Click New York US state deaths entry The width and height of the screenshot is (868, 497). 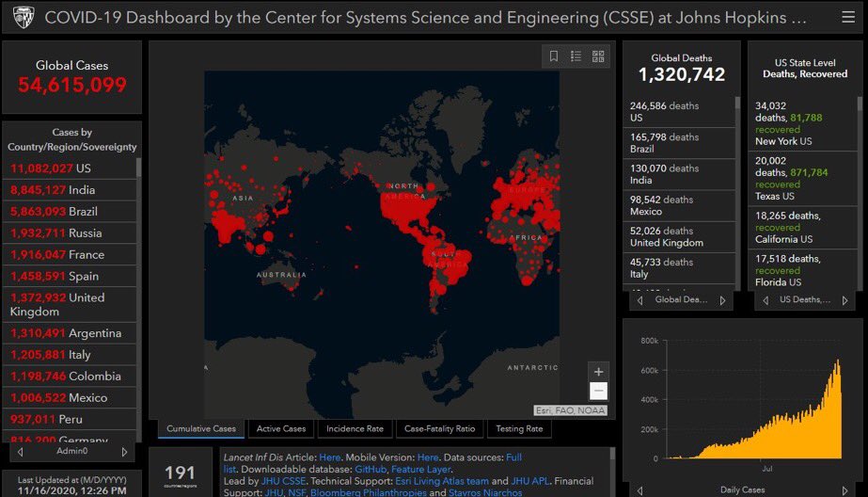point(803,123)
